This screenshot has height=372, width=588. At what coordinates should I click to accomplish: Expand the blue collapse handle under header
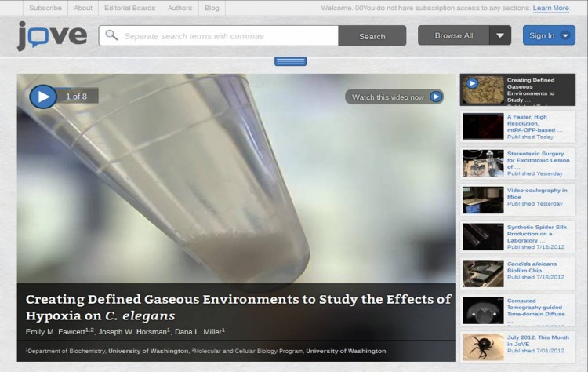[x=290, y=61]
